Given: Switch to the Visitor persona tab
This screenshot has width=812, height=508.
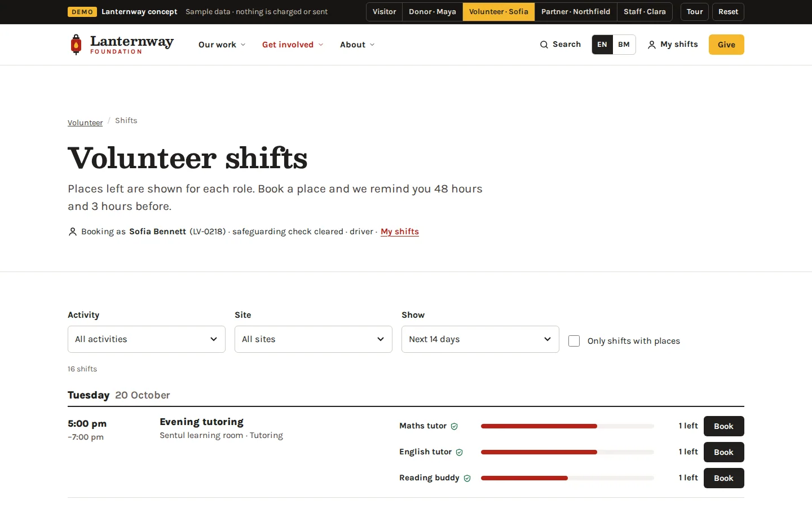Looking at the screenshot, I should 385,12.
